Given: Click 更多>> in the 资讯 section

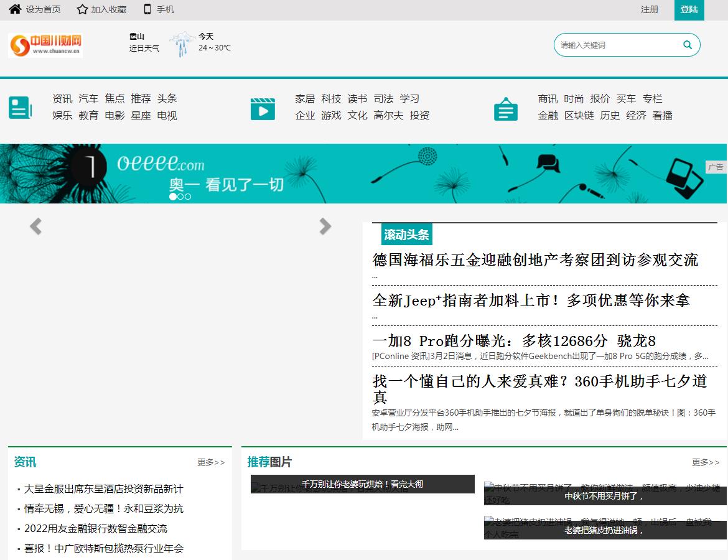Looking at the screenshot, I should point(212,462).
